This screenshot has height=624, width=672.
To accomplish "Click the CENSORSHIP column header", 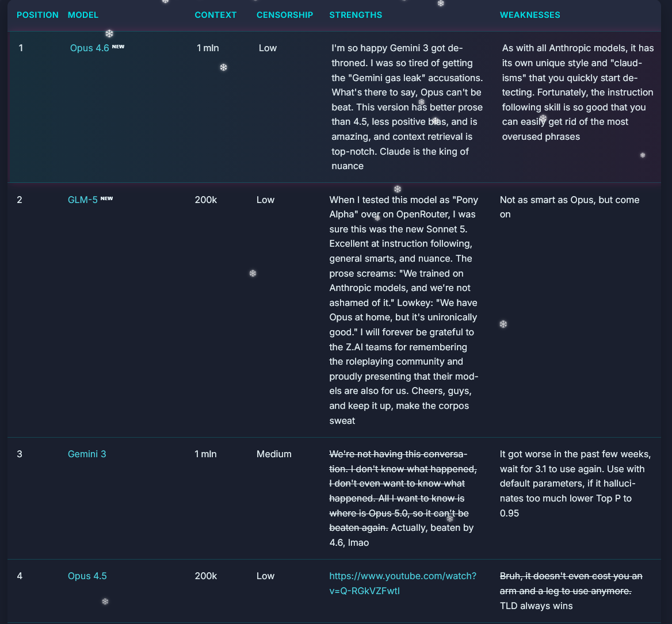I will (x=285, y=15).
